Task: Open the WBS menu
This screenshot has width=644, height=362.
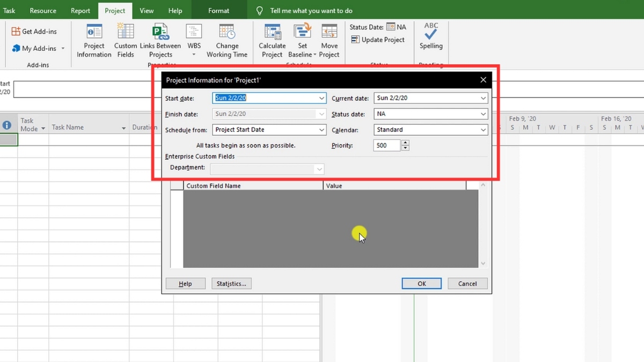Action: 194,41
